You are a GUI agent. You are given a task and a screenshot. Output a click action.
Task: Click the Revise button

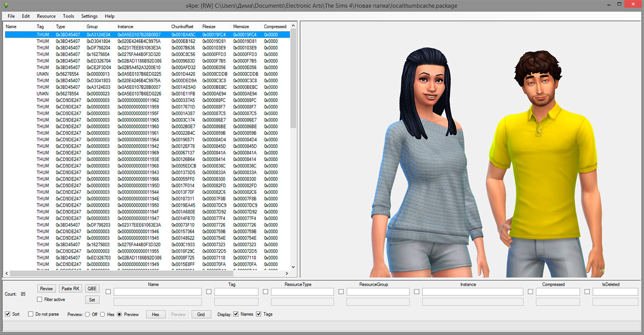(x=46, y=288)
